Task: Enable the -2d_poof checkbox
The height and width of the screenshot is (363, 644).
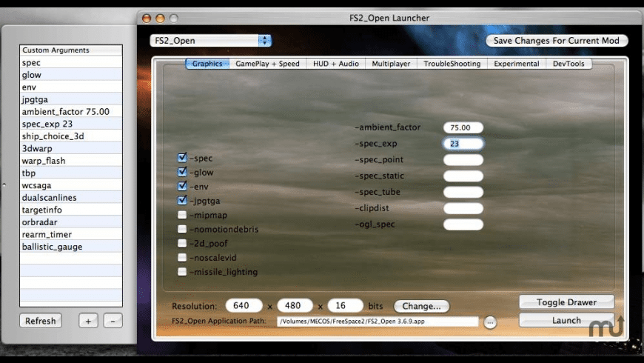Action: 182,244
